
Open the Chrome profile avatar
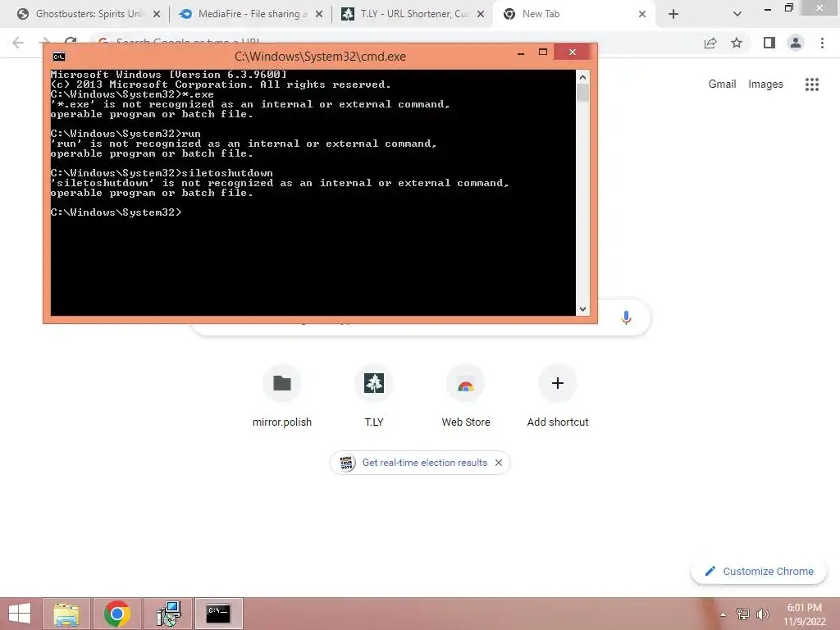[796, 43]
